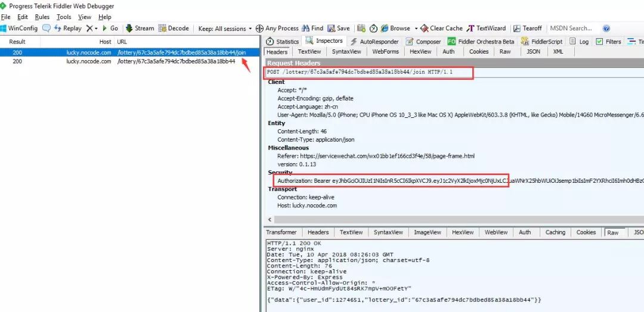Select the response Transformer tab

[x=281, y=232]
